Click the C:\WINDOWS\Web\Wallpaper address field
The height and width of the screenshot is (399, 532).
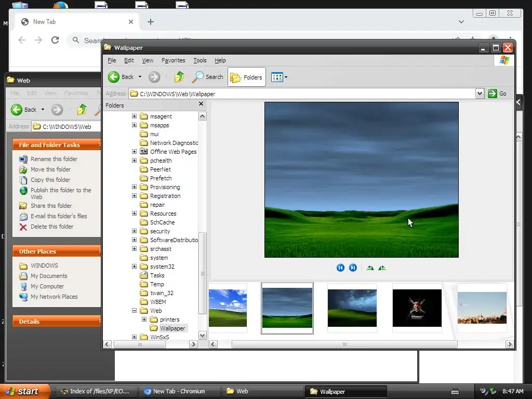click(302, 94)
